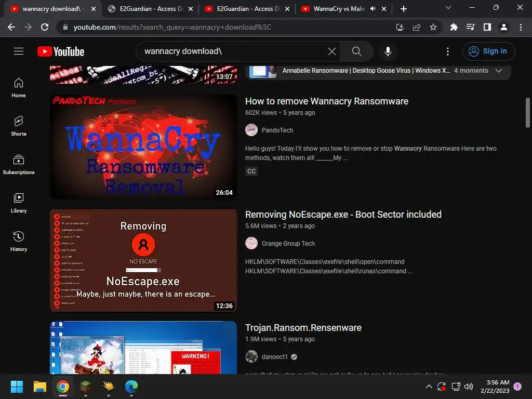Open Shorts in the sidebar
The image size is (532, 399).
click(19, 126)
